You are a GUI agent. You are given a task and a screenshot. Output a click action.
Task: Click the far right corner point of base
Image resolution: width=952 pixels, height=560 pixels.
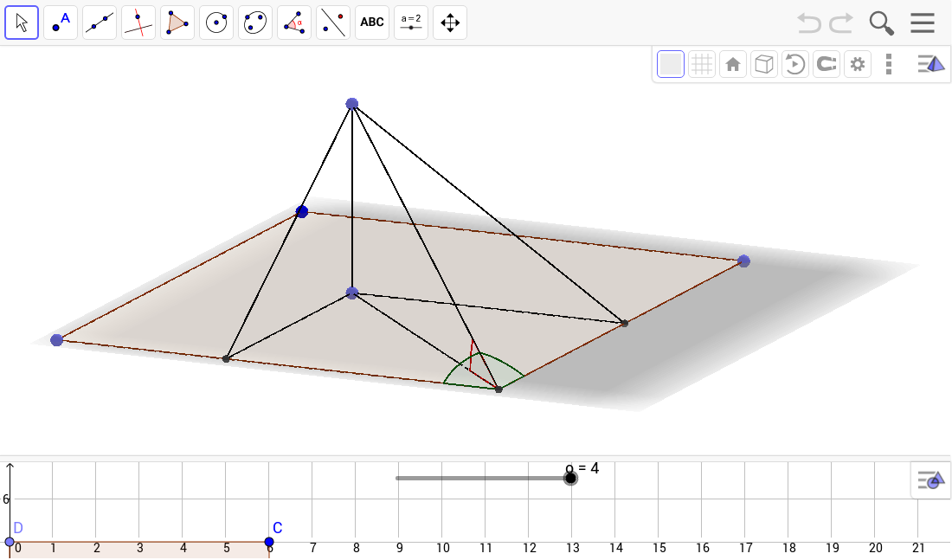point(743,261)
